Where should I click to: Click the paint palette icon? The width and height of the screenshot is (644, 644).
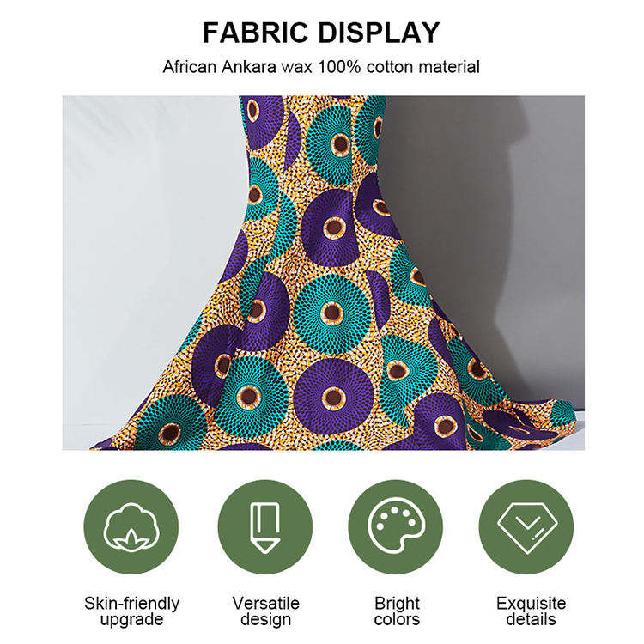click(x=396, y=527)
